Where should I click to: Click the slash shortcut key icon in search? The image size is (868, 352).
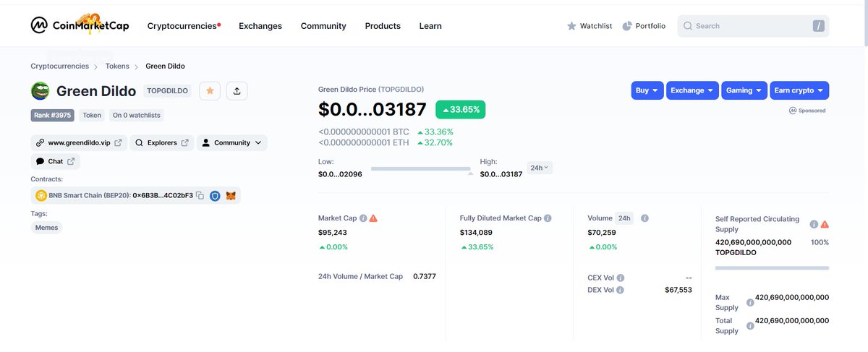(818, 26)
